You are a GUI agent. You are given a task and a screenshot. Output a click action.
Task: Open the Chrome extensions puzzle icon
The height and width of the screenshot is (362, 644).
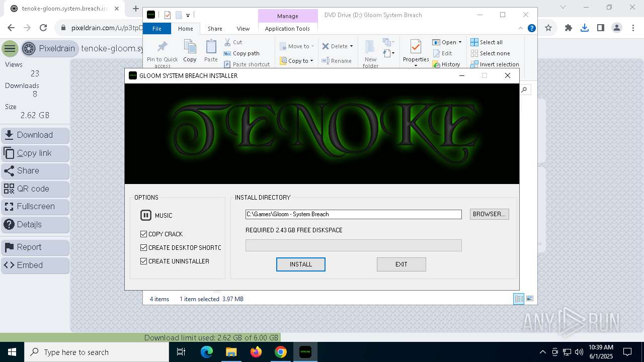pyautogui.click(x=569, y=28)
